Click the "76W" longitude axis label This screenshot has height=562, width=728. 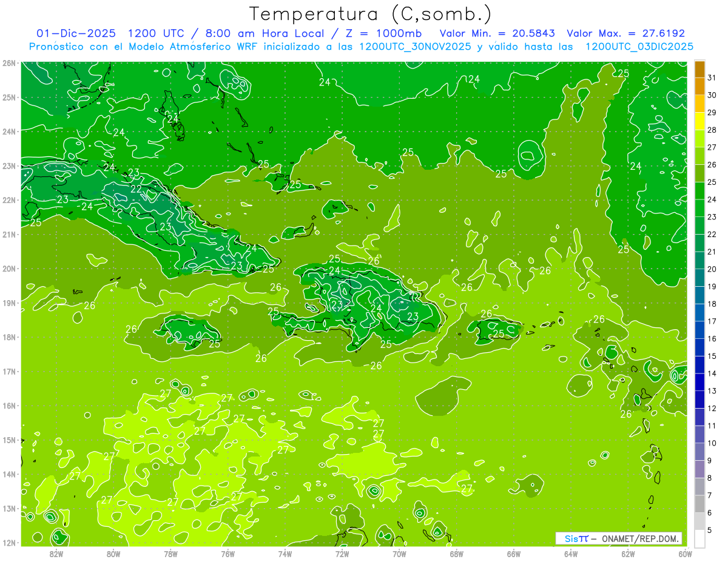tap(228, 554)
